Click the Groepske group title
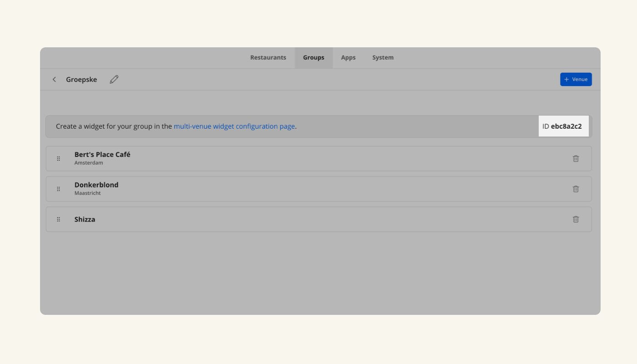 tap(81, 80)
